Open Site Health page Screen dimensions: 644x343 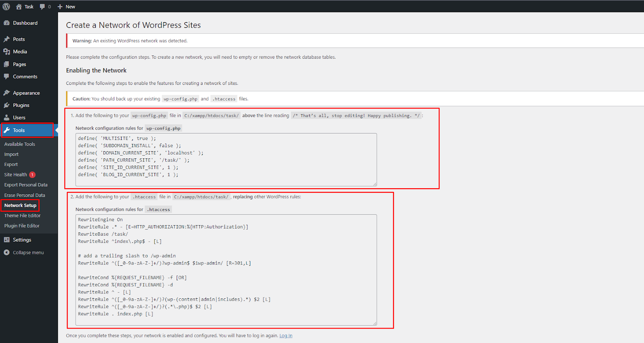coord(16,175)
